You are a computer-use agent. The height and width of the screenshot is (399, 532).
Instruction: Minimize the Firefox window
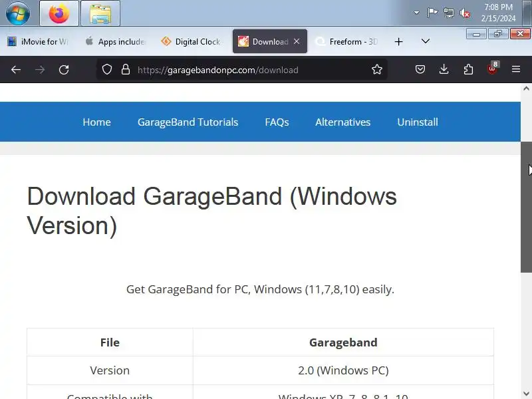click(476, 34)
